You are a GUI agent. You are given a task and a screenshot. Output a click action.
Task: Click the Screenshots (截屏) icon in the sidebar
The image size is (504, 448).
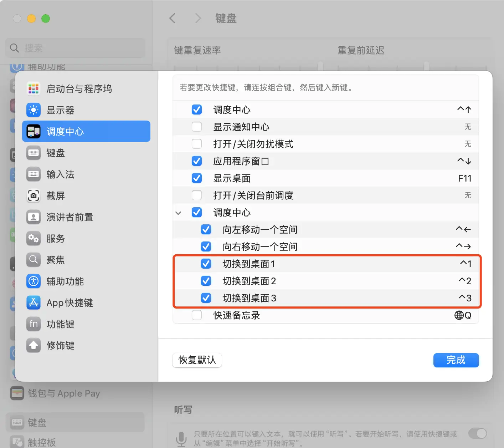pyautogui.click(x=34, y=196)
